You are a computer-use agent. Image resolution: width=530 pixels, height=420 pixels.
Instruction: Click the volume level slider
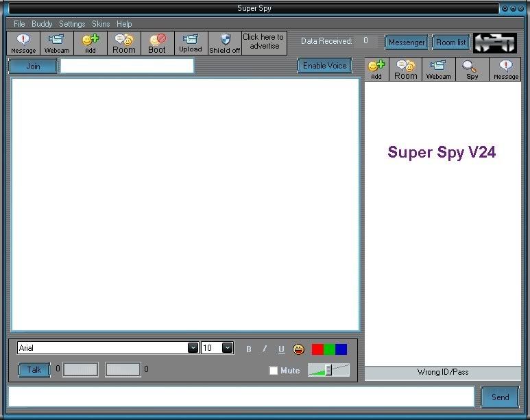pos(328,370)
